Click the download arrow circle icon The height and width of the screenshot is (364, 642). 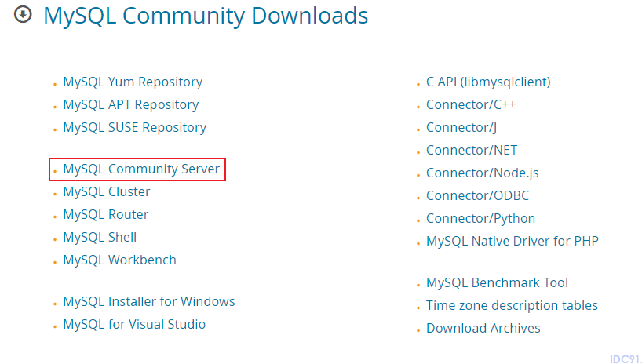[x=23, y=15]
